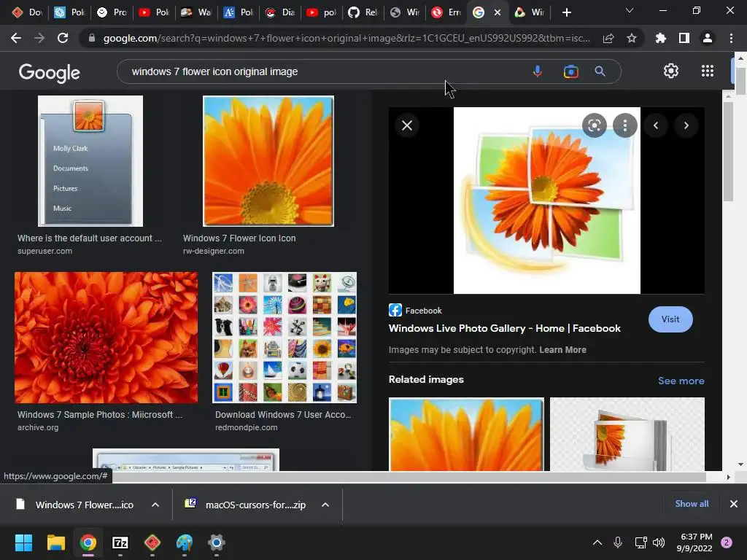
Task: Click the taskbar volume icon
Action: (x=659, y=542)
